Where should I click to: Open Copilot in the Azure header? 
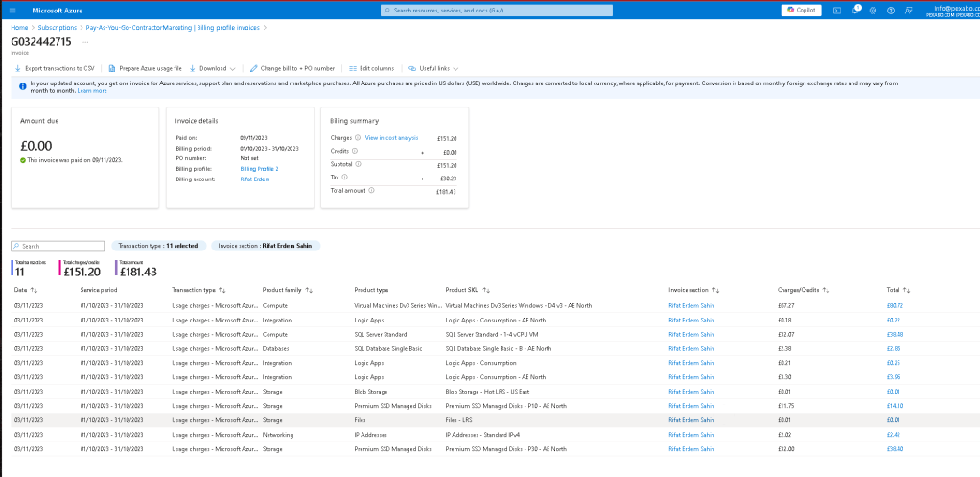pos(801,10)
